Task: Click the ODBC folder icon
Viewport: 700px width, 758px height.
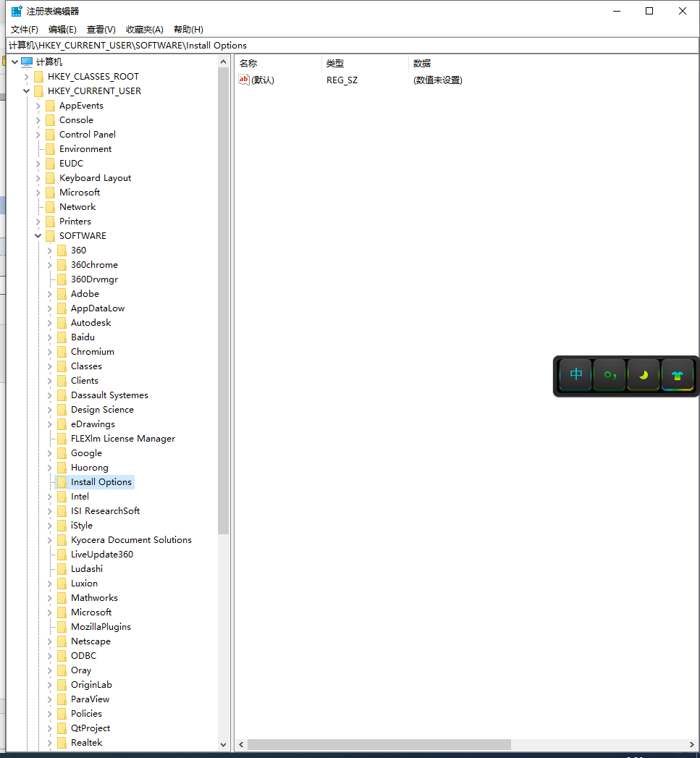Action: click(x=62, y=656)
